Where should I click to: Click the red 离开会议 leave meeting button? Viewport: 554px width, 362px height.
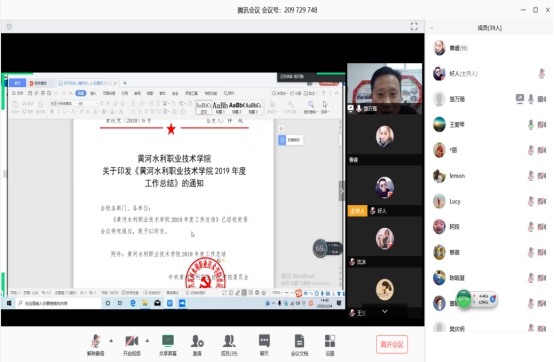[392, 344]
